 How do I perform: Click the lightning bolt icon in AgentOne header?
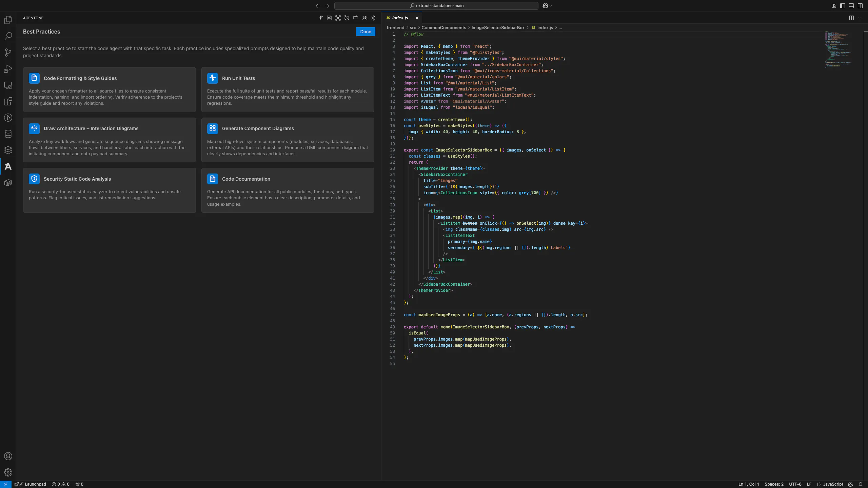320,18
